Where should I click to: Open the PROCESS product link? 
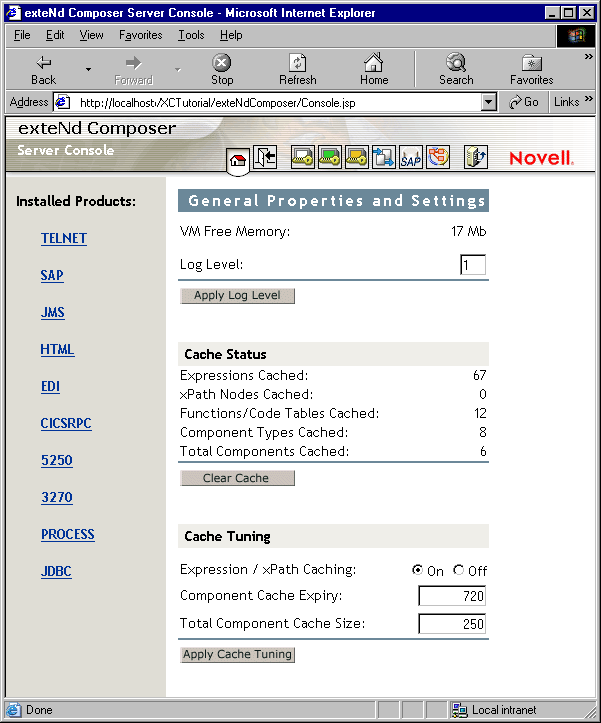(68, 534)
